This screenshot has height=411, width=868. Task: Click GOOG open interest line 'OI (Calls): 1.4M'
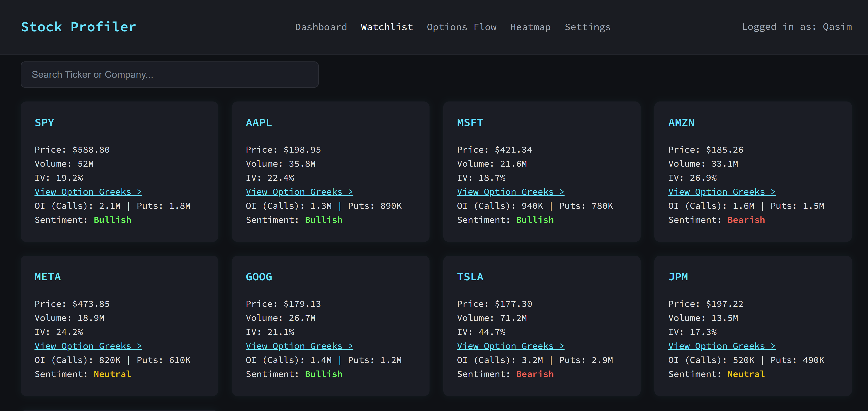click(x=324, y=360)
